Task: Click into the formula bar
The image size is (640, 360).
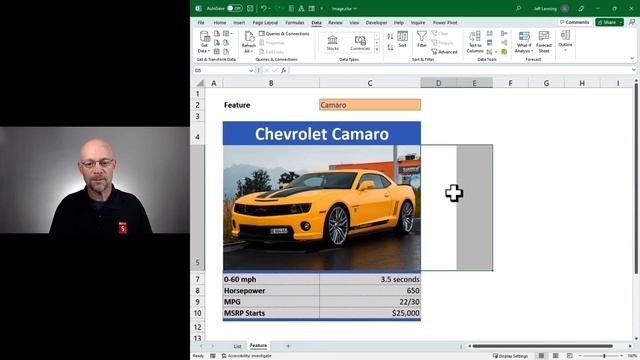Action: pyautogui.click(x=459, y=71)
